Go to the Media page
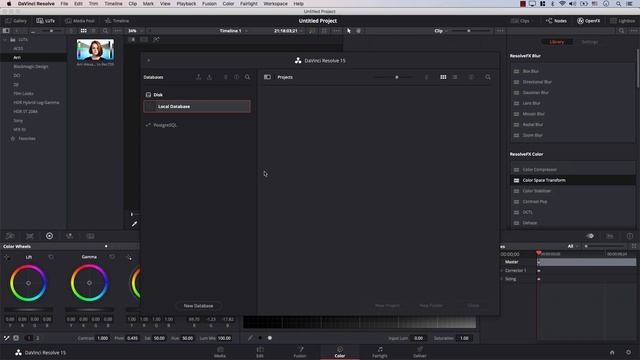The height and width of the screenshot is (360, 640). (x=220, y=352)
